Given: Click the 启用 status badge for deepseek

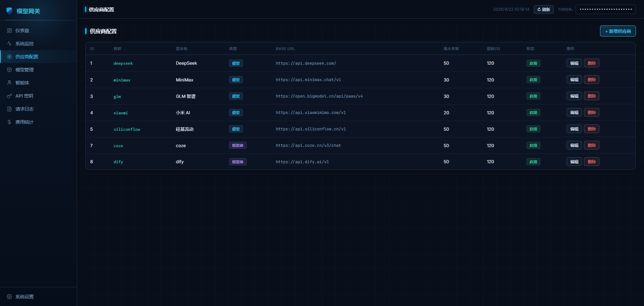Looking at the screenshot, I should click(533, 63).
